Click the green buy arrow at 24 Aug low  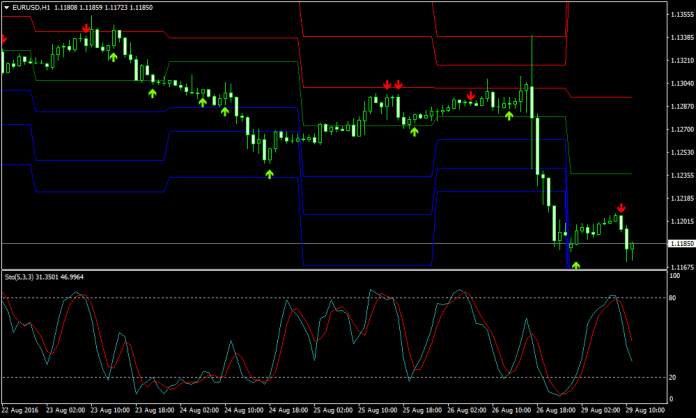(268, 174)
